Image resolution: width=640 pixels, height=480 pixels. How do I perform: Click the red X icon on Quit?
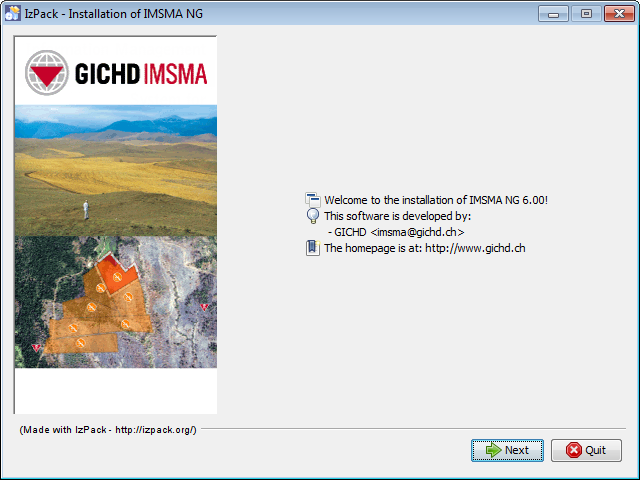click(x=573, y=450)
